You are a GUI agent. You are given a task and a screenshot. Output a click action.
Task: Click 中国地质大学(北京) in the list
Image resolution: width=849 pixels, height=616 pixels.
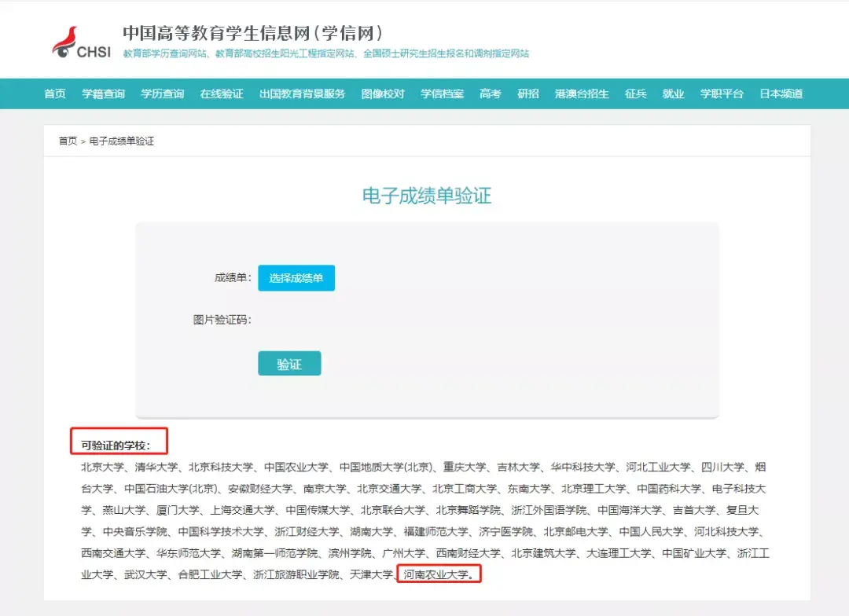tap(385, 467)
